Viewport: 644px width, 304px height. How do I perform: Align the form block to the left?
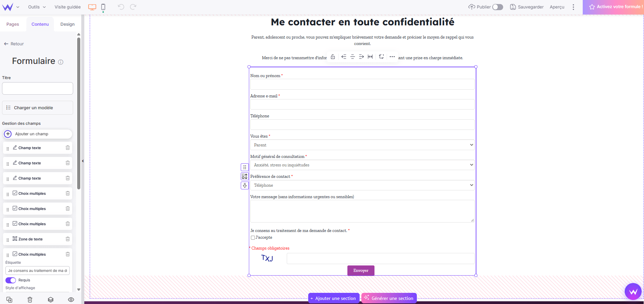(x=344, y=57)
